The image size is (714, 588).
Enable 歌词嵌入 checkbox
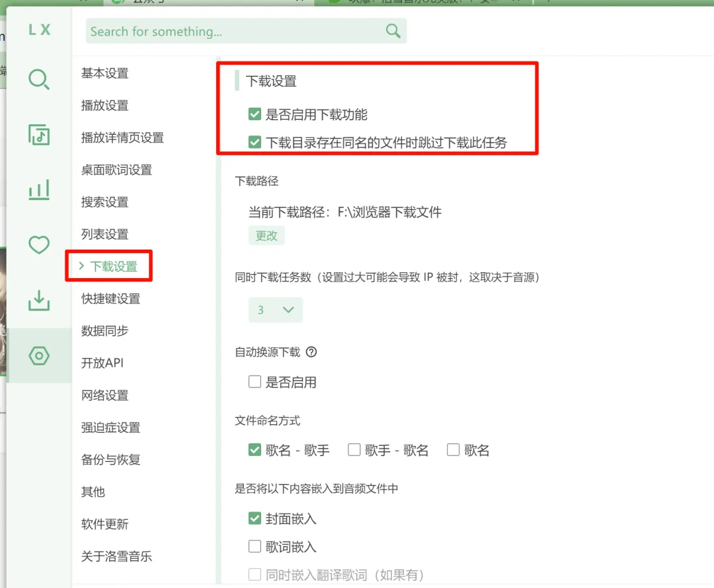tap(254, 546)
